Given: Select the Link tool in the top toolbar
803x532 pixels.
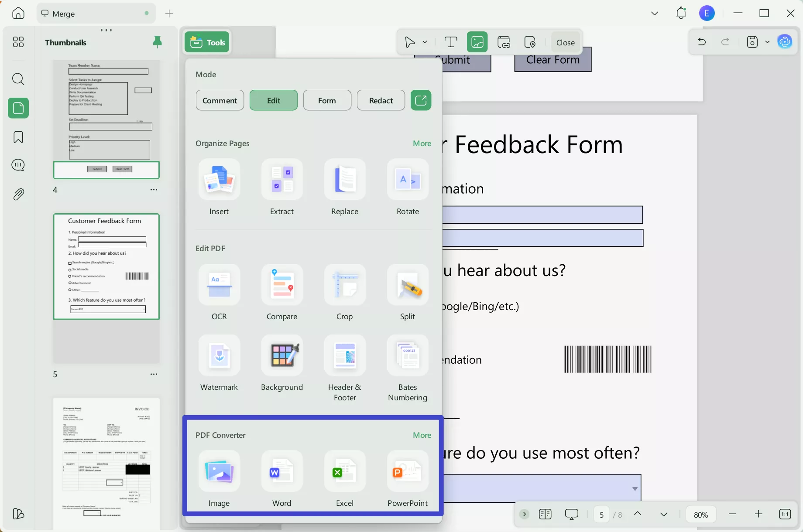Looking at the screenshot, I should tap(504, 42).
